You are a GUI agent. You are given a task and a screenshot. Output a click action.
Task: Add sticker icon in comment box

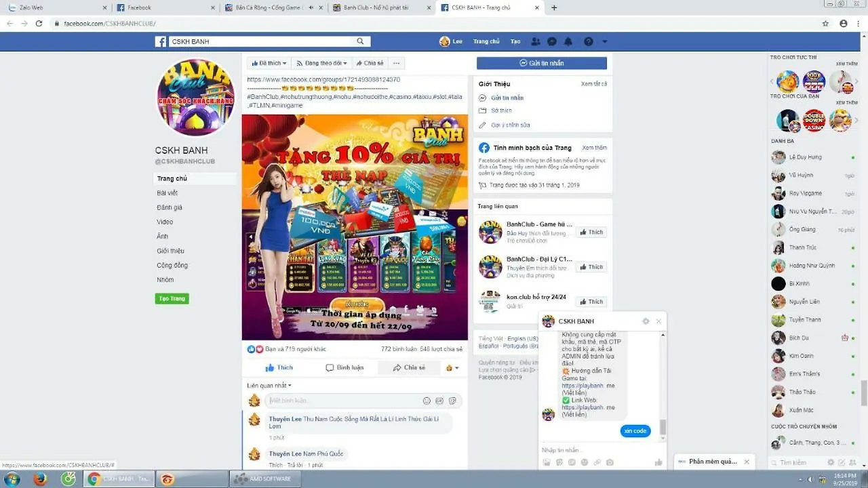click(452, 401)
